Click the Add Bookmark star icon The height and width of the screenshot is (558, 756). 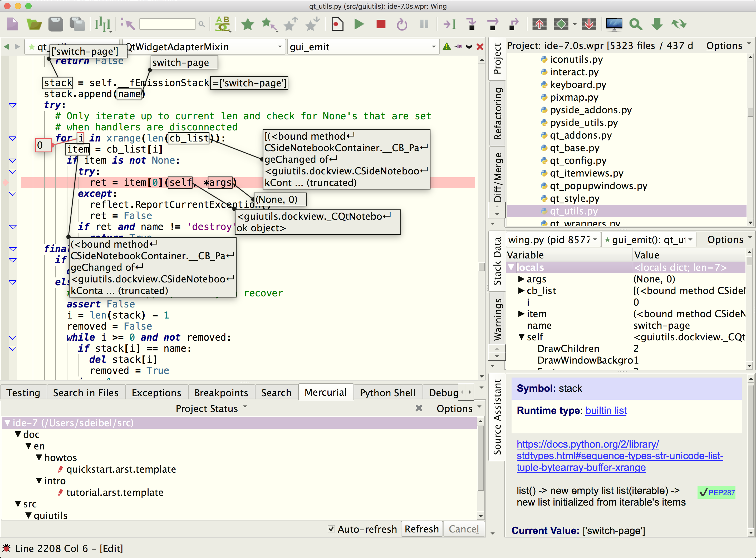pyautogui.click(x=247, y=23)
